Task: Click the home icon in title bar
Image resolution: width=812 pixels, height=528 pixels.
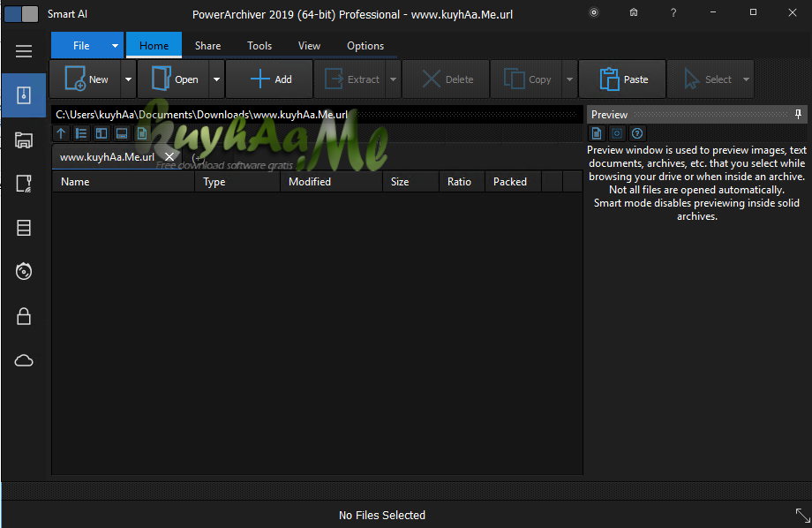Action: [x=634, y=12]
